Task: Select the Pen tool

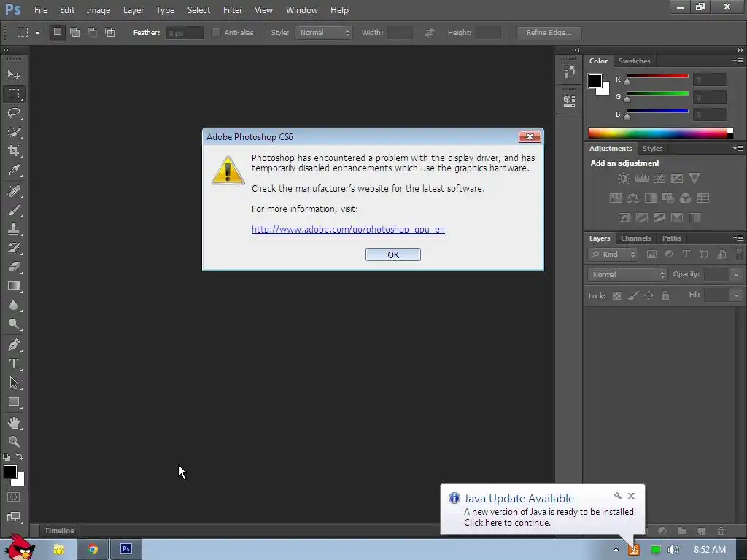Action: (14, 344)
